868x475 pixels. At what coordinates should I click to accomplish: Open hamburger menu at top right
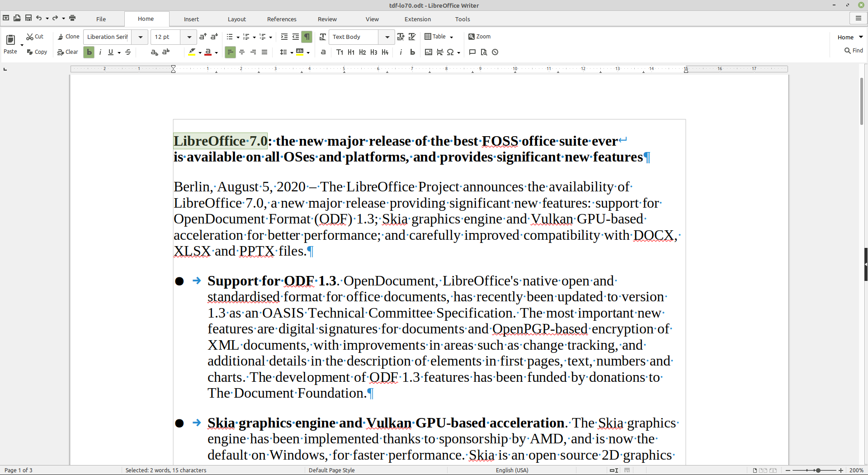coord(858,19)
